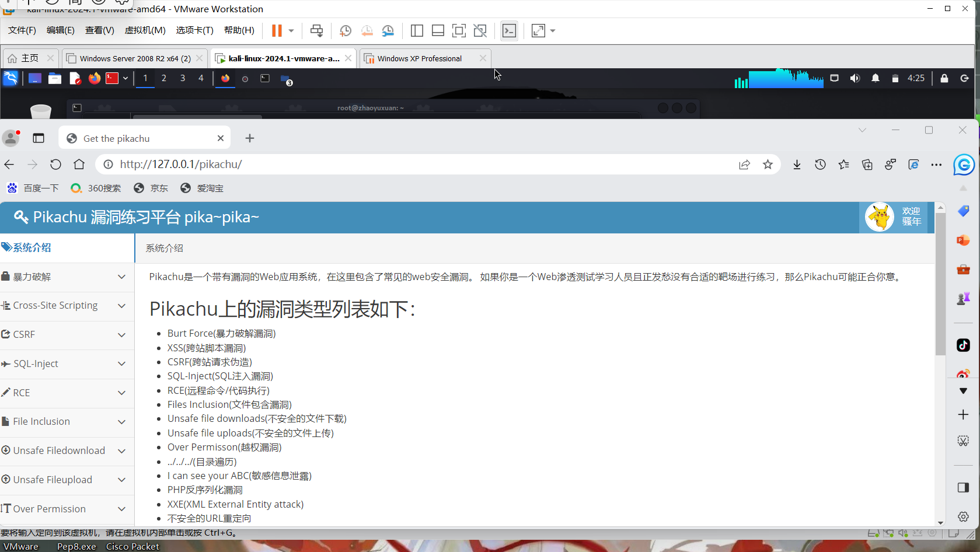Expand the Unsafe Filedownload section
Viewport: 980px width, 552px height.
click(x=67, y=451)
